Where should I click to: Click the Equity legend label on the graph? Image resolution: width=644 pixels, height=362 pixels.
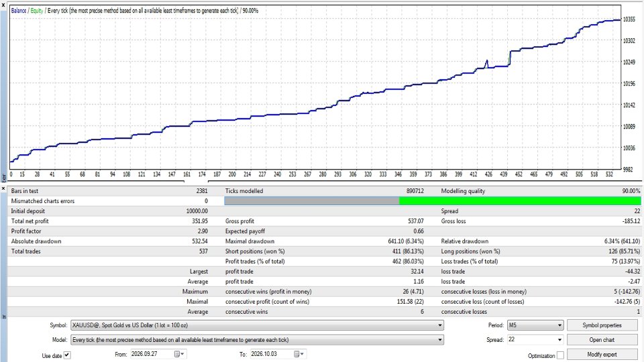click(x=36, y=11)
